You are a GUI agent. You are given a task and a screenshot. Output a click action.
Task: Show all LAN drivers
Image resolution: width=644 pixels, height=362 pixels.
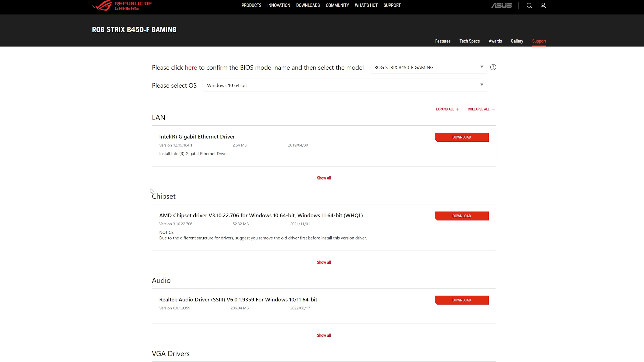324,178
